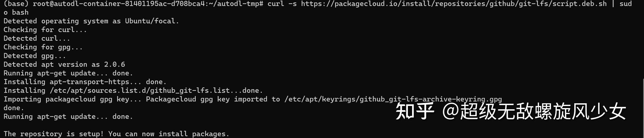Click the 'Checking for gpg...' output line

point(43,47)
